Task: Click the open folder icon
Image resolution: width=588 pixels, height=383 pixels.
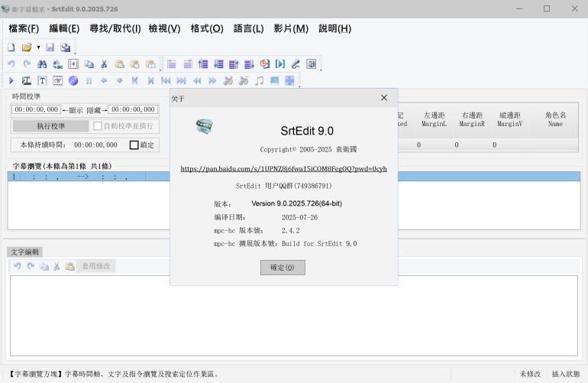Action: point(27,47)
